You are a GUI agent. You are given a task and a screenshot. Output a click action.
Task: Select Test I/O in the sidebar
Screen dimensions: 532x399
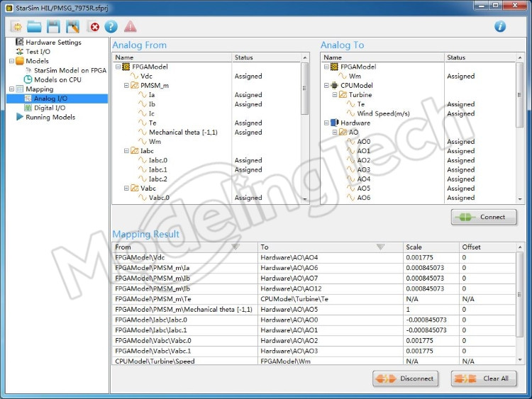38,52
